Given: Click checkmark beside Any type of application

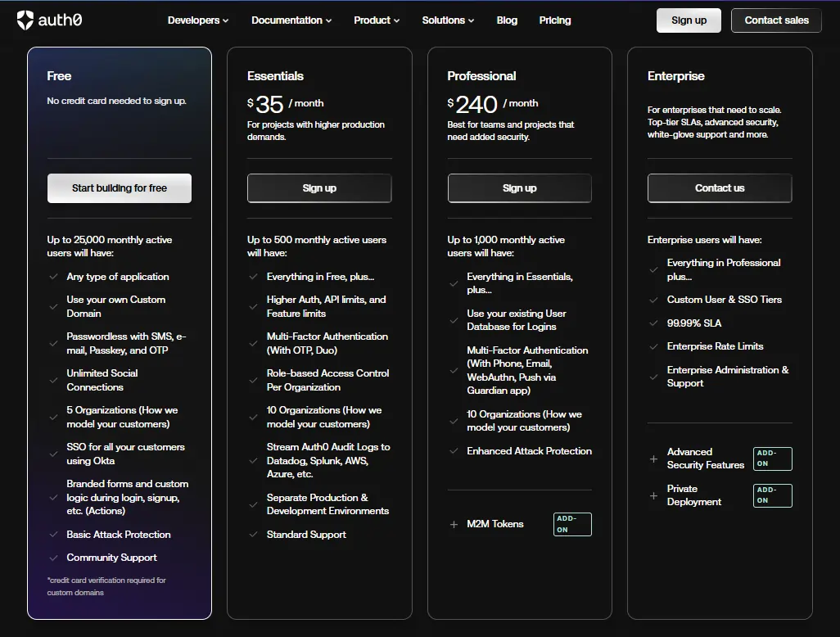Looking at the screenshot, I should pos(53,277).
